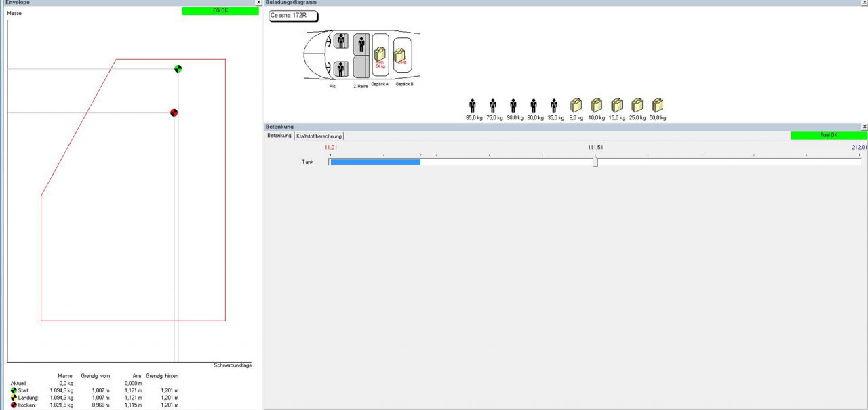
Task: Switch to the Kraftstoffberechnung tab
Action: pos(319,136)
